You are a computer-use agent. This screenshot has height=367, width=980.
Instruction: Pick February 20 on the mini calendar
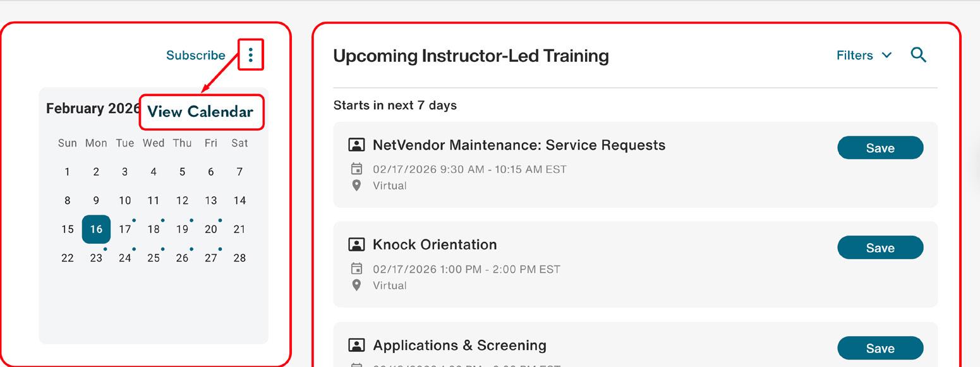click(211, 229)
